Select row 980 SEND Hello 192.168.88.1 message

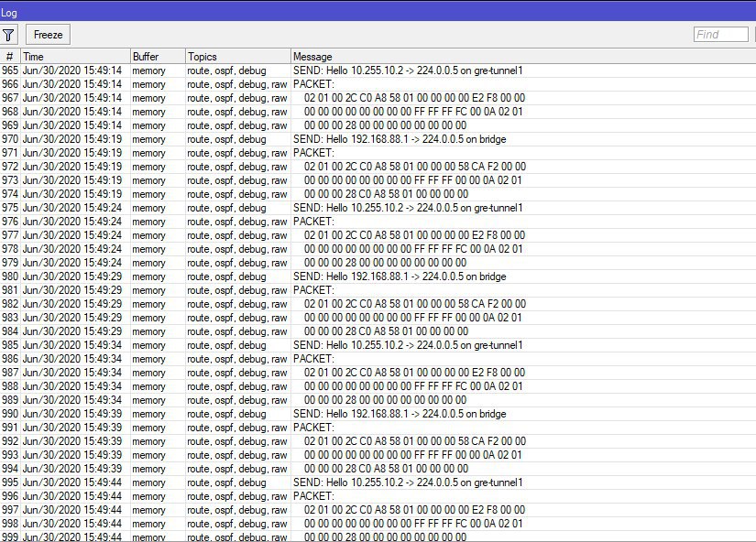[x=400, y=276]
